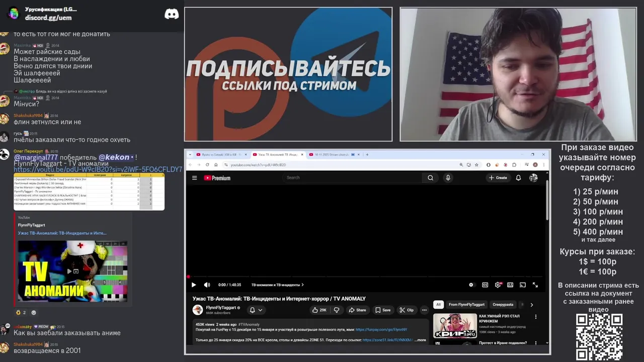
Task: Share the video via Share button
Action: 357,310
